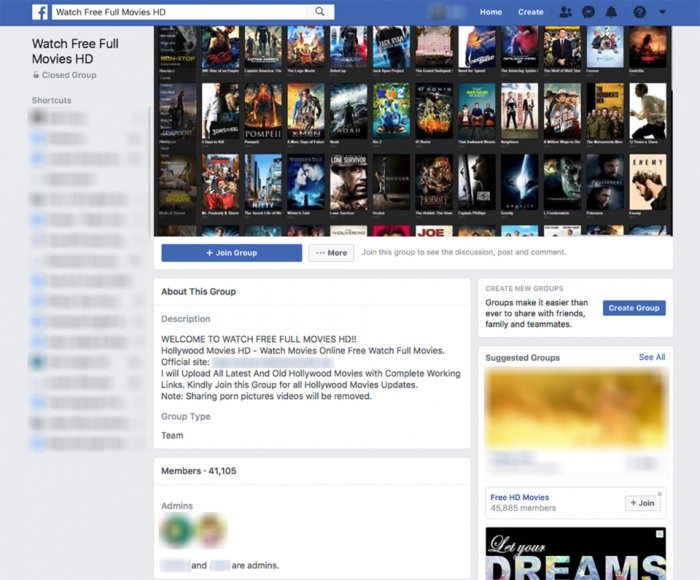Viewport: 700px width, 580px height.
Task: Click the Lone Survivor movie poster
Action: coord(349,182)
